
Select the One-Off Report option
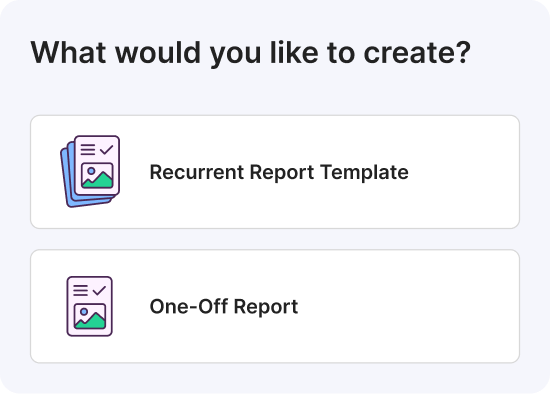pos(275,306)
